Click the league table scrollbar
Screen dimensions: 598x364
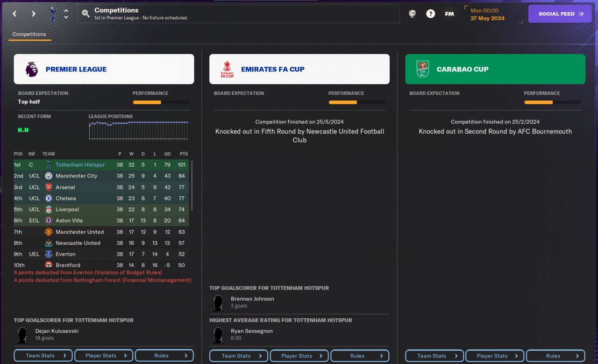pos(192,186)
